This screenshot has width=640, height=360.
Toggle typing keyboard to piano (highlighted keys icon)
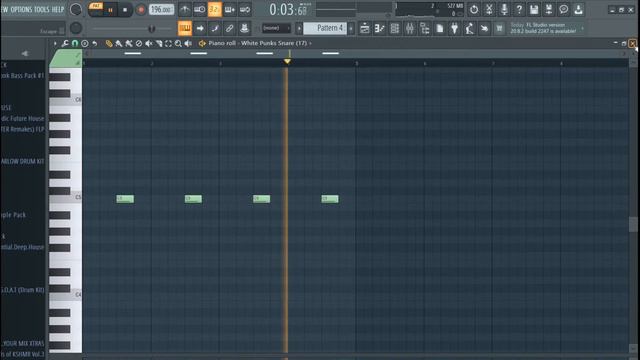tap(184, 28)
